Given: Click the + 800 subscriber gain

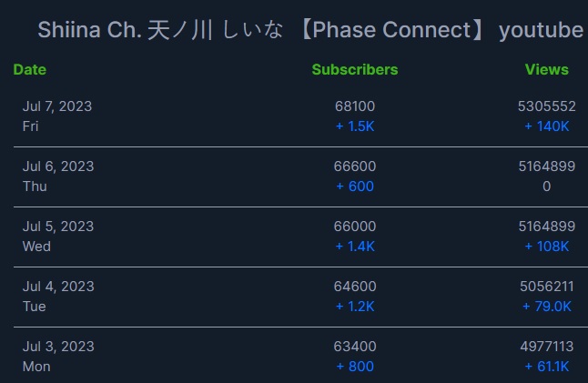Looking at the screenshot, I should 355,367.
